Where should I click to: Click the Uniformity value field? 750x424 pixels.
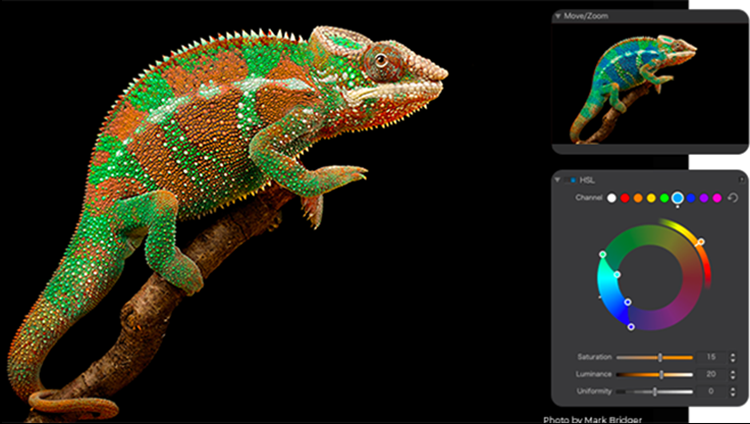click(x=710, y=391)
